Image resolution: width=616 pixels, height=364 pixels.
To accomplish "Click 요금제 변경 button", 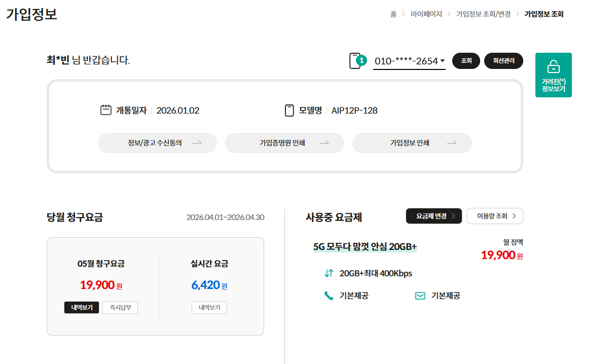I will (434, 216).
